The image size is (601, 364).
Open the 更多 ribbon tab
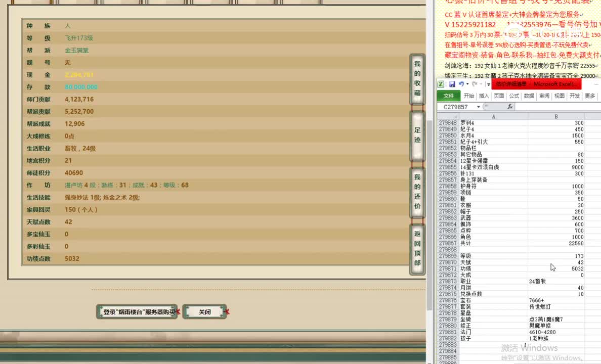point(590,96)
